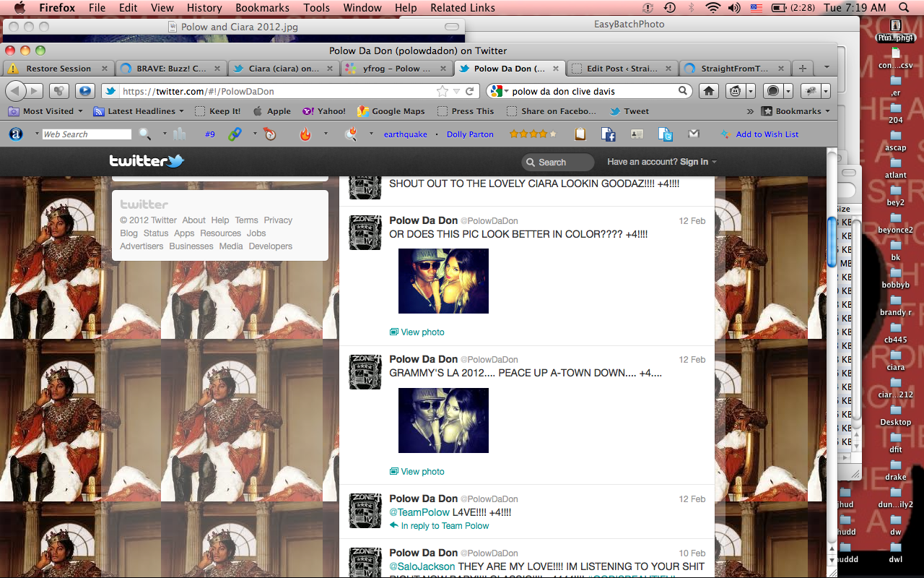Click the Facebook page icon in the toolbar
Image resolution: width=924 pixels, height=578 pixels.
608,134
